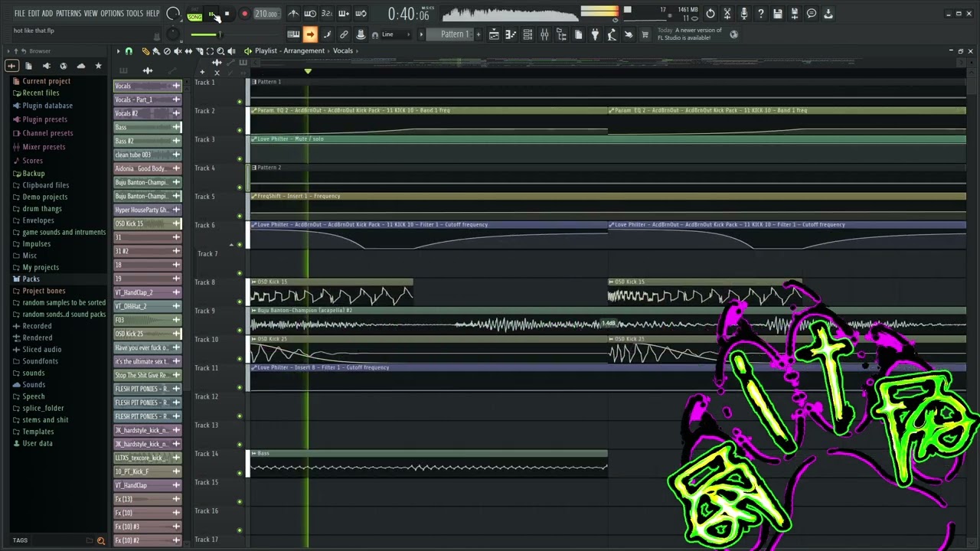
Task: Open the chat bubble icon in top toolbar
Action: pos(812,13)
